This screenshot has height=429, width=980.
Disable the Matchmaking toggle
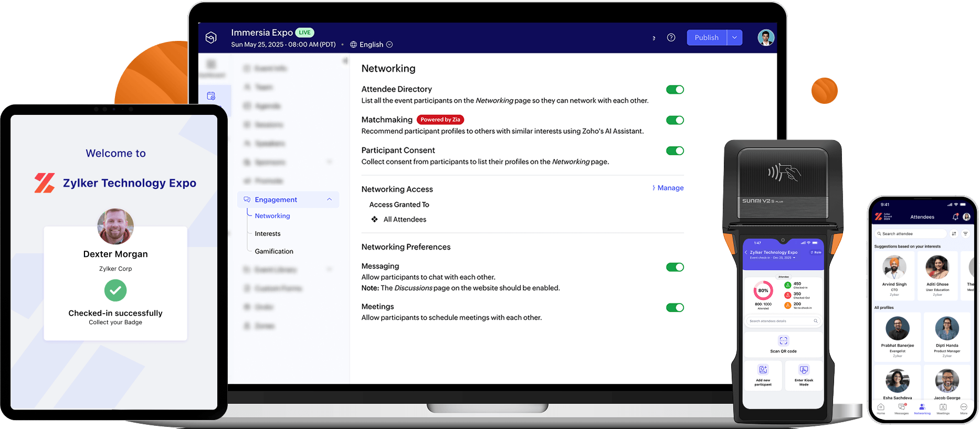pyautogui.click(x=675, y=120)
